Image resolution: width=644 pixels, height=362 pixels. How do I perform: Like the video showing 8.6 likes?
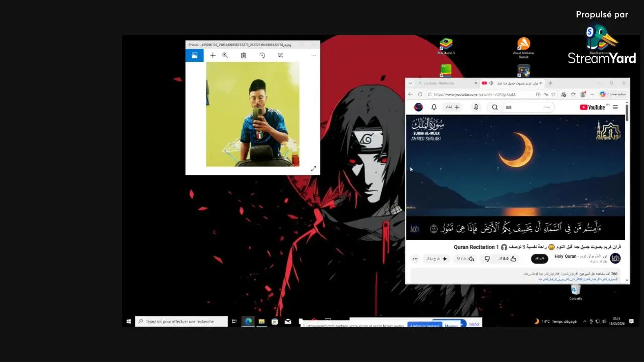[508, 259]
